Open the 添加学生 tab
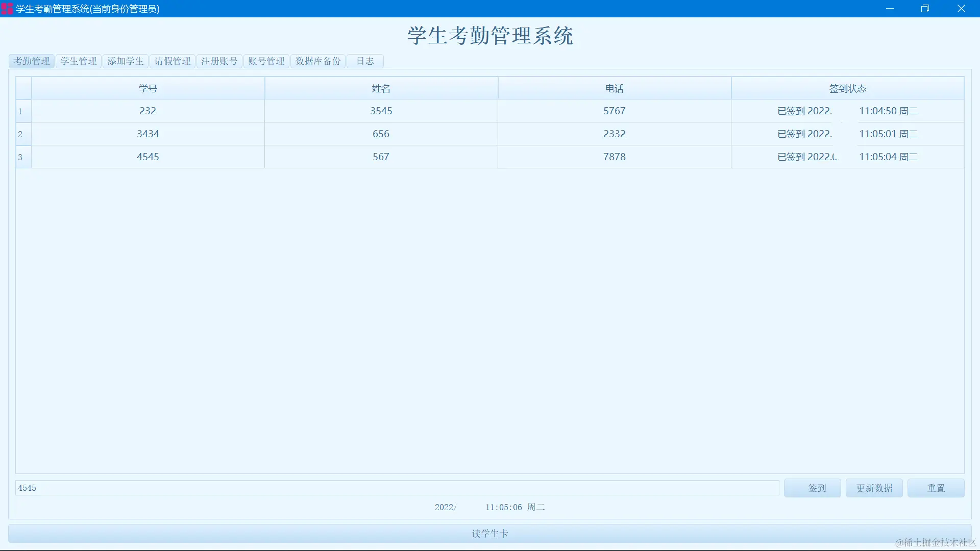 point(126,61)
